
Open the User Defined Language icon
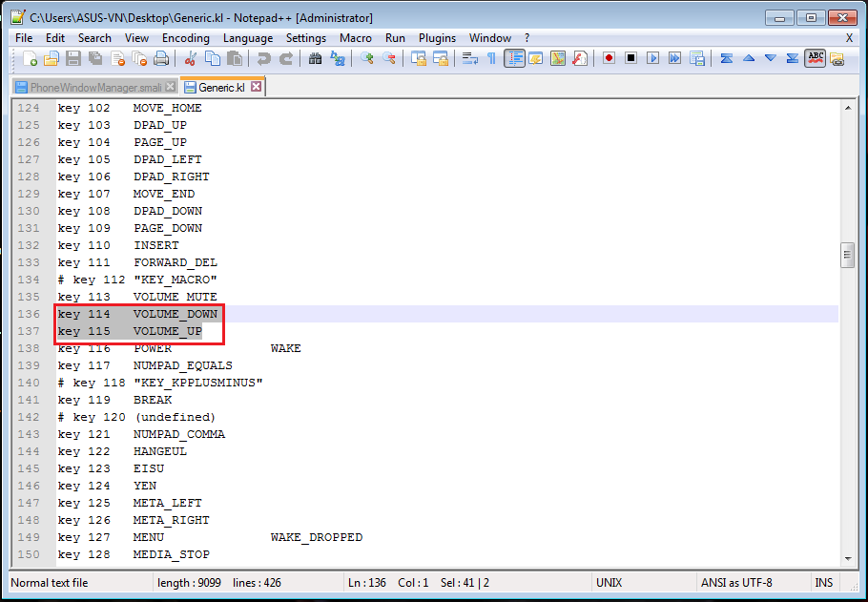click(536, 58)
